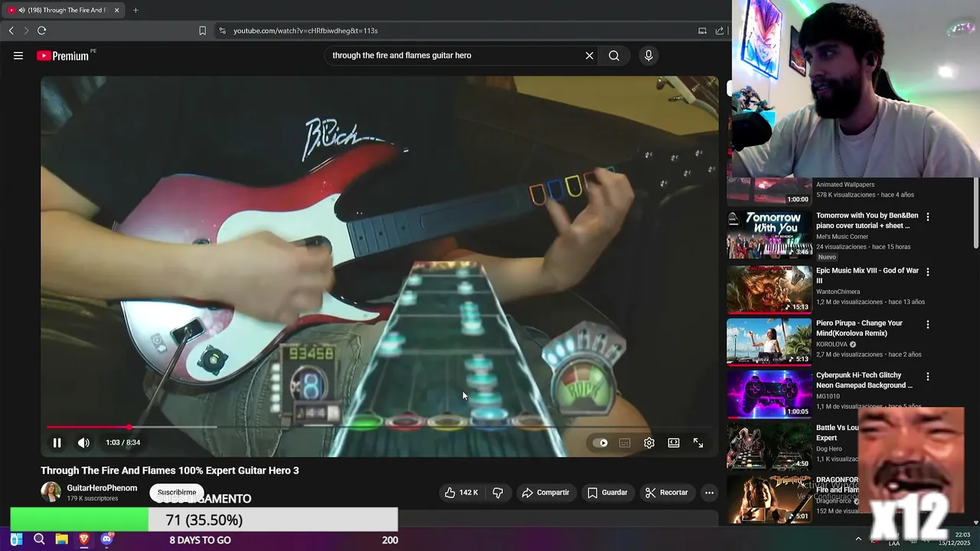This screenshot has width=980, height=551.
Task: Switch to theater mode view
Action: (674, 442)
